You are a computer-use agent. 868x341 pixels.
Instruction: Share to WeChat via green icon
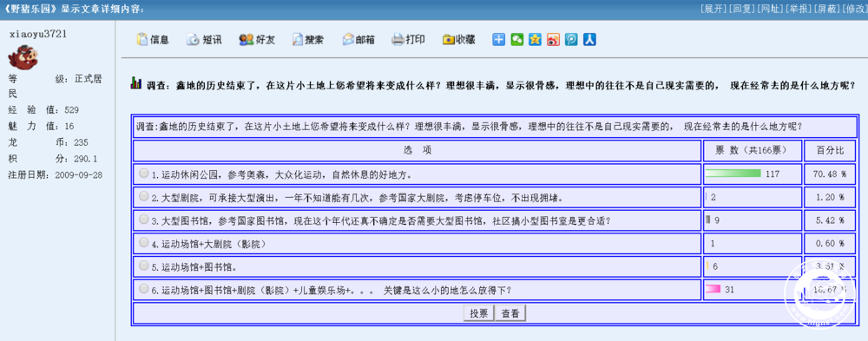pyautogui.click(x=517, y=40)
